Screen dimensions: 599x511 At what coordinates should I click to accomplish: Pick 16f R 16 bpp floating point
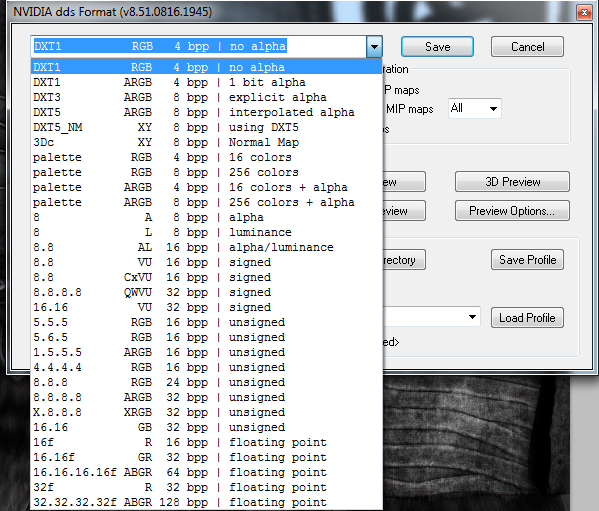click(x=206, y=442)
